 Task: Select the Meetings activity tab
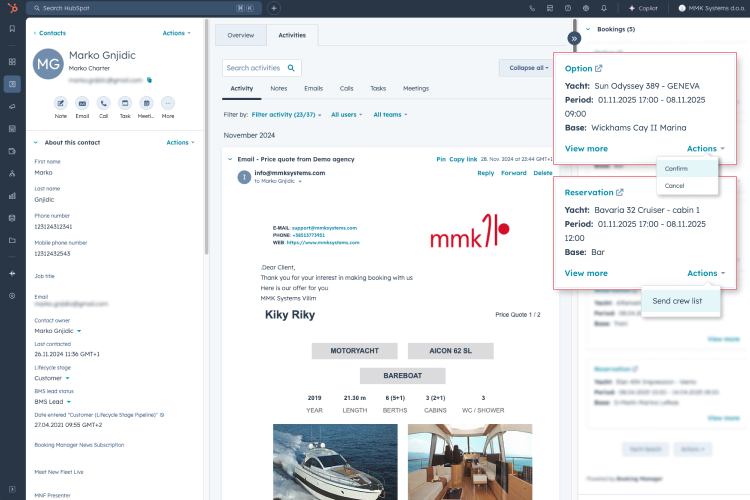pos(416,89)
